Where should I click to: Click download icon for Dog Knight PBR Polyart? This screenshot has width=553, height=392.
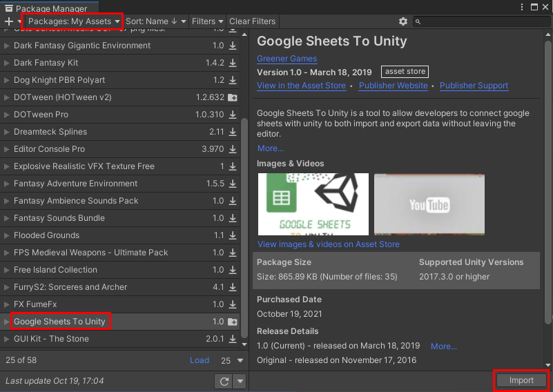[233, 80]
